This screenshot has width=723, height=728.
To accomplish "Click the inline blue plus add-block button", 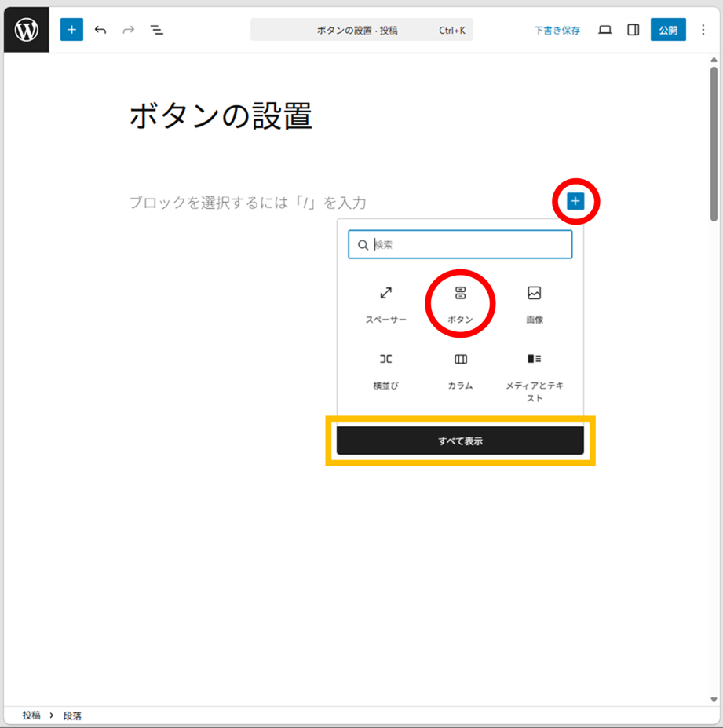I will point(575,202).
